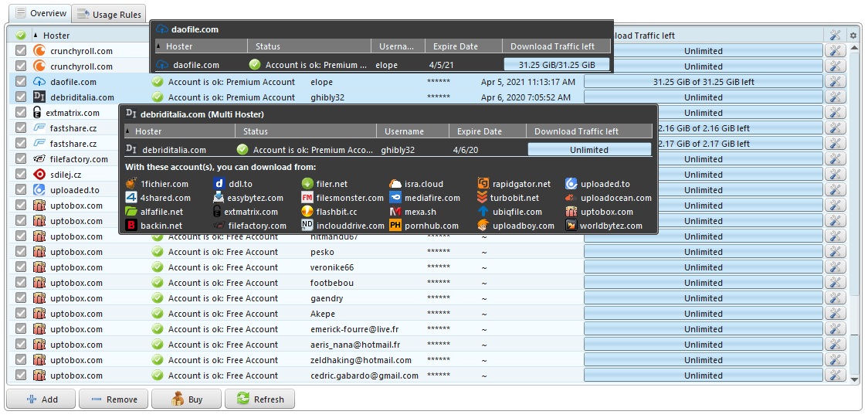Open settings tool for daofile.com row
This screenshot has width=868, height=418.
[836, 82]
